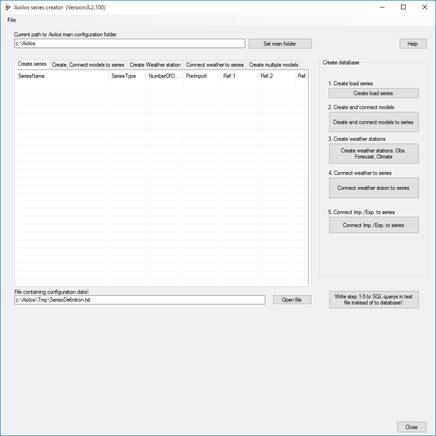Open the File menu
Screen dimensions: 436x436
point(12,20)
